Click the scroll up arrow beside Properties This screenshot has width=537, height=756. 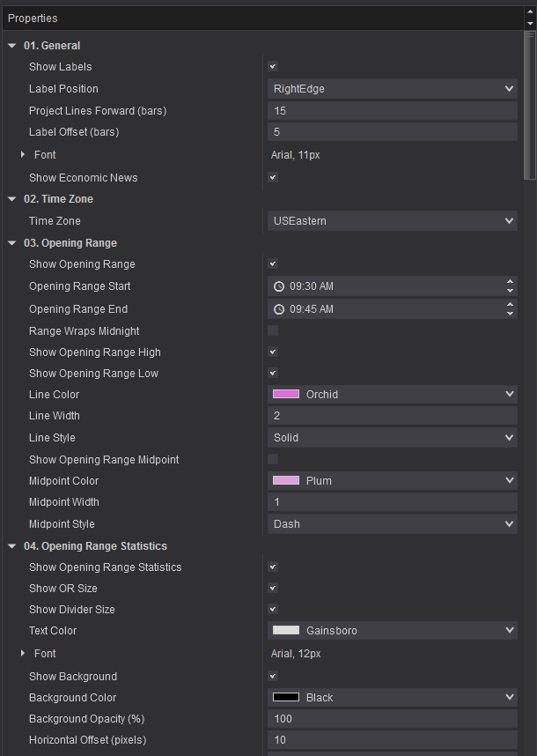(x=530, y=12)
